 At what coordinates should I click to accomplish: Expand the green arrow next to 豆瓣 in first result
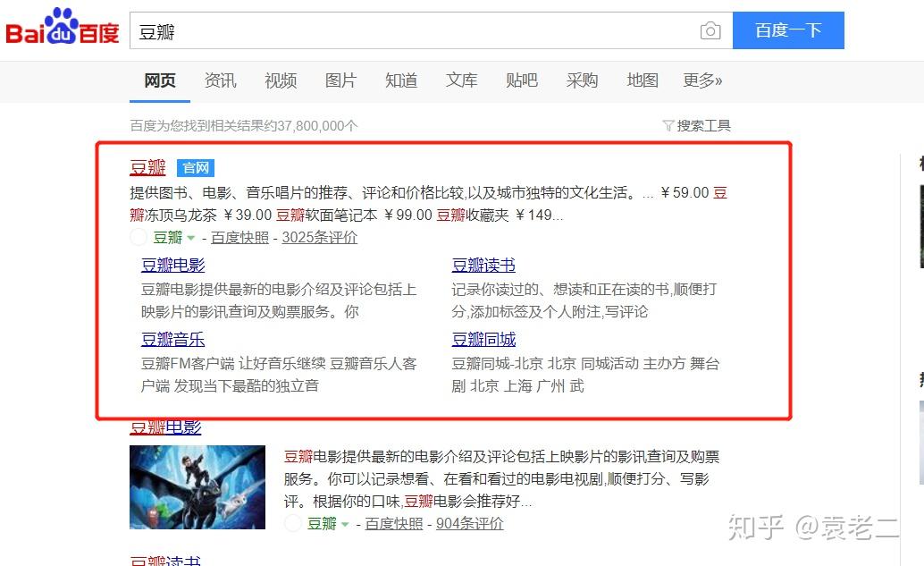tap(191, 238)
